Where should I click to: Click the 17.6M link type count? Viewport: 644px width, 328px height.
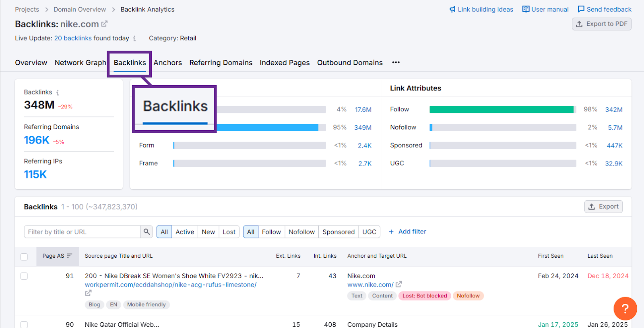tap(363, 110)
